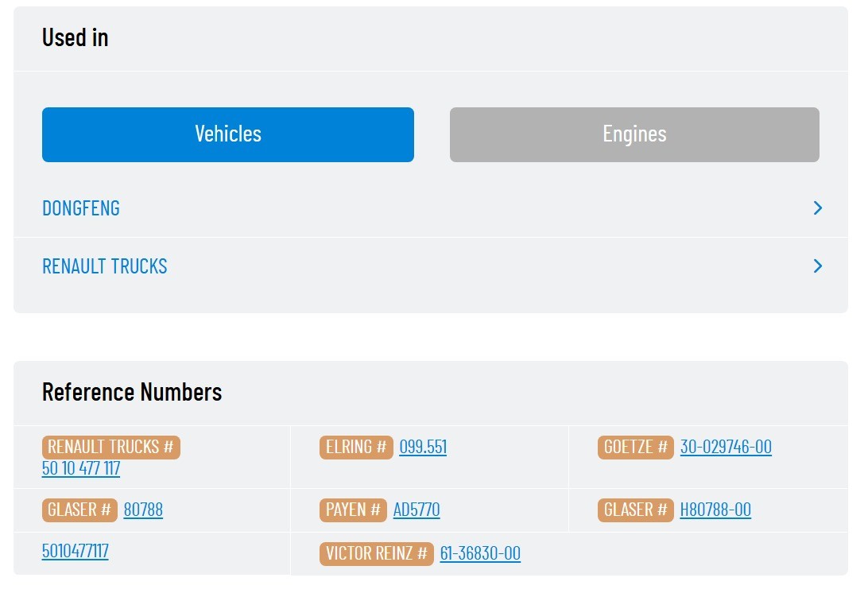Click the Used in heading
This screenshot has width=868, height=597.
76,37
